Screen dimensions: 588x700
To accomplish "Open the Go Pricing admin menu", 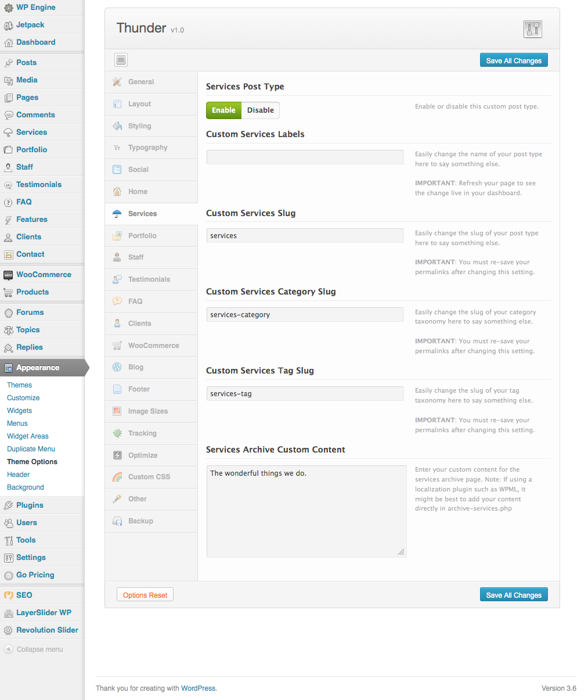I will (x=42, y=575).
